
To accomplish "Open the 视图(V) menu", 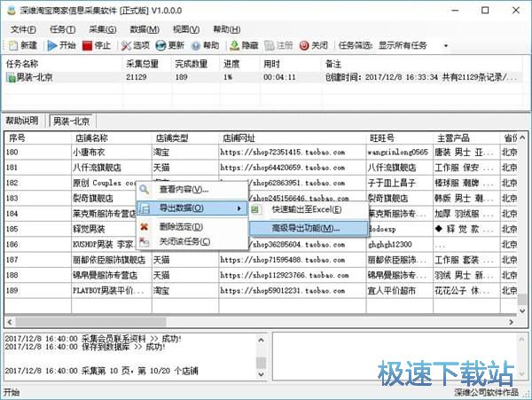I will coord(186,29).
